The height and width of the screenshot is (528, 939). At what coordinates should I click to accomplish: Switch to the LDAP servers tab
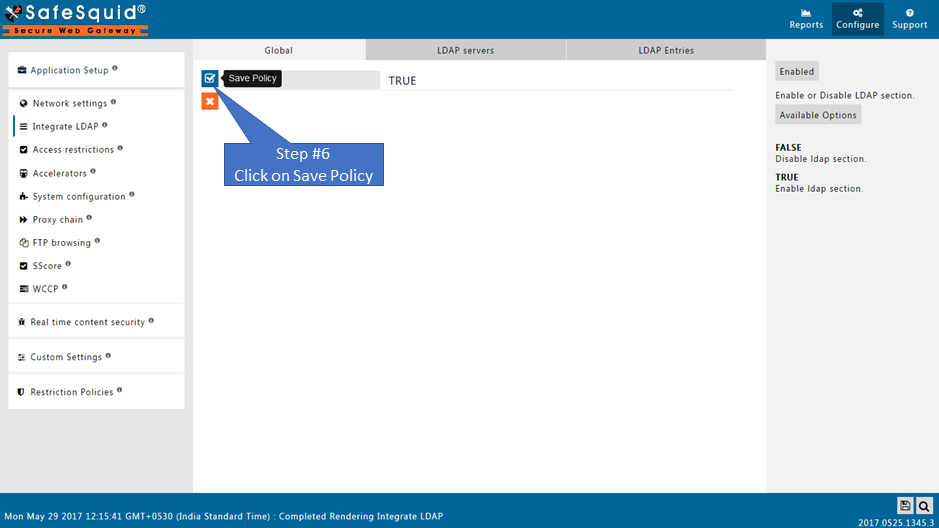tap(465, 50)
